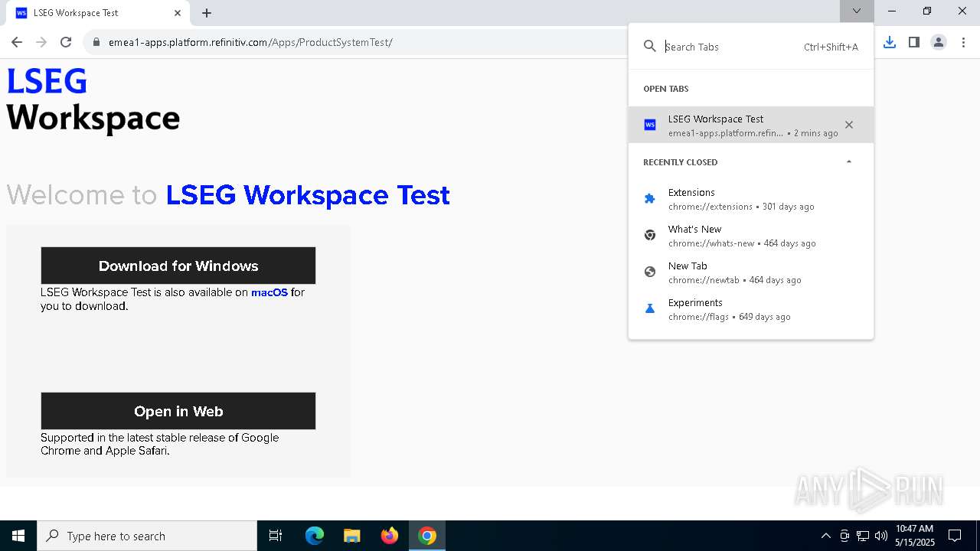The height and width of the screenshot is (551, 980).
Task: Reopen the Experiments recently closed tab
Action: point(750,309)
